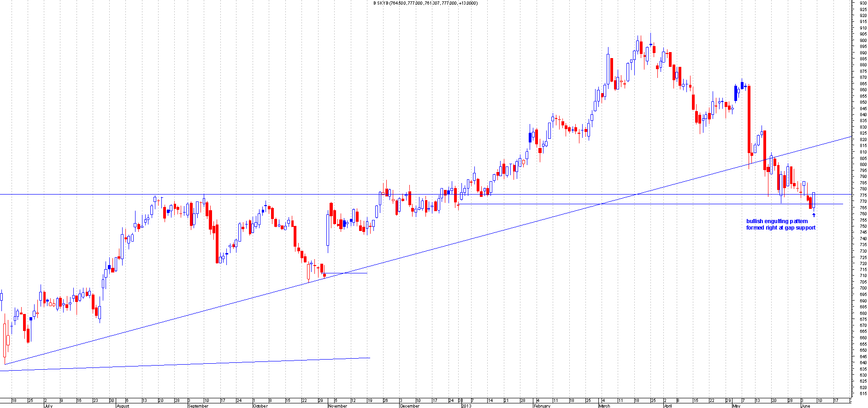
Task: Click the final white engulfing candle in June
Action: pos(814,200)
